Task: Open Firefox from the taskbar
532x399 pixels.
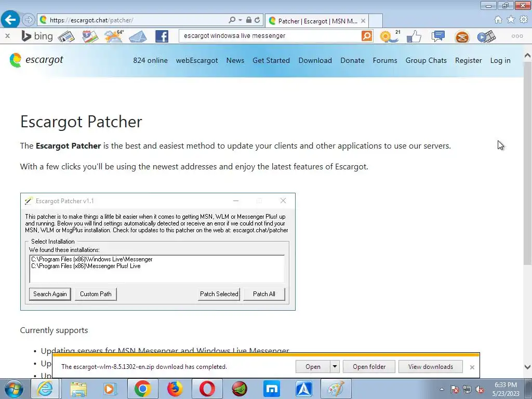Action: point(175,389)
